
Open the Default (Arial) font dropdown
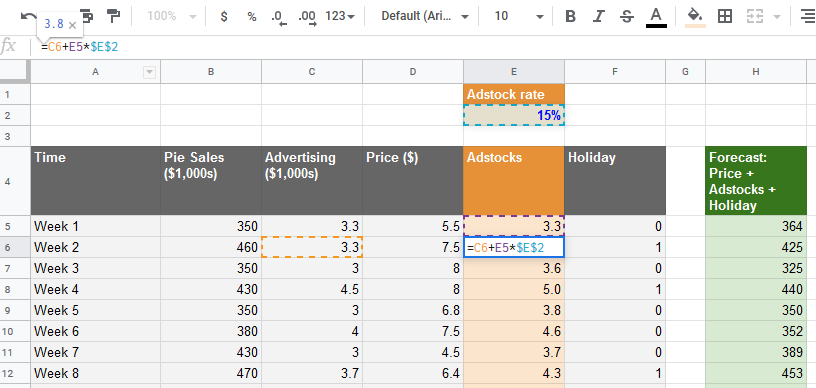(x=425, y=17)
